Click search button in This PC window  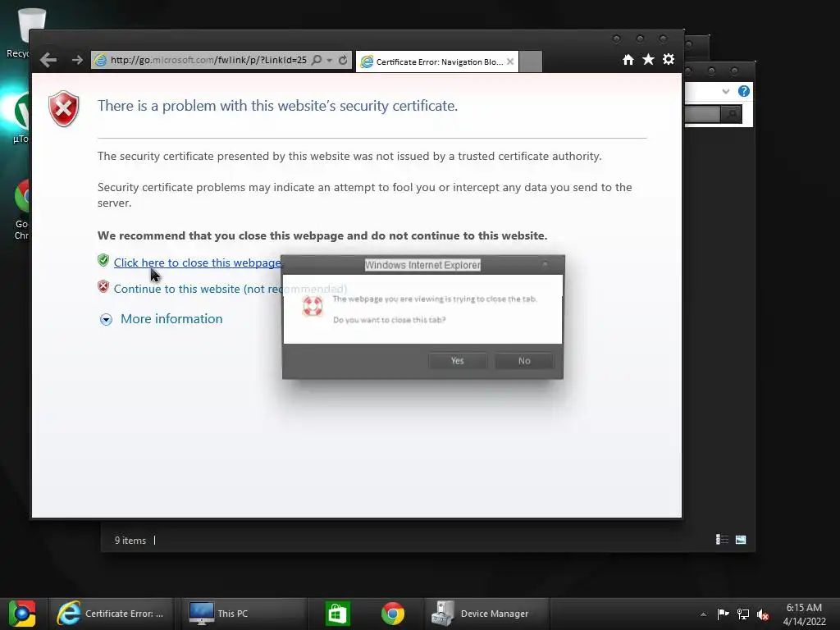731,114
